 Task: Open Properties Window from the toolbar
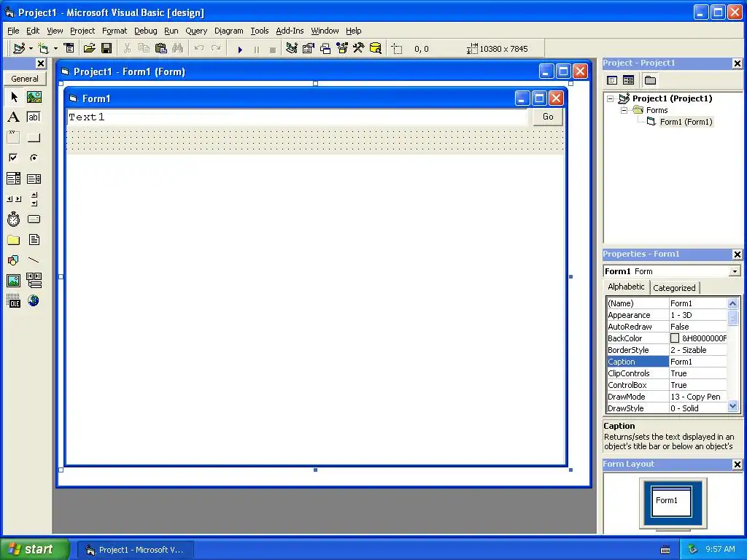(309, 48)
